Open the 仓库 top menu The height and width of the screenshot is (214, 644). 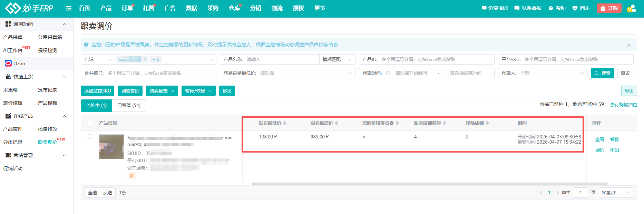(234, 8)
